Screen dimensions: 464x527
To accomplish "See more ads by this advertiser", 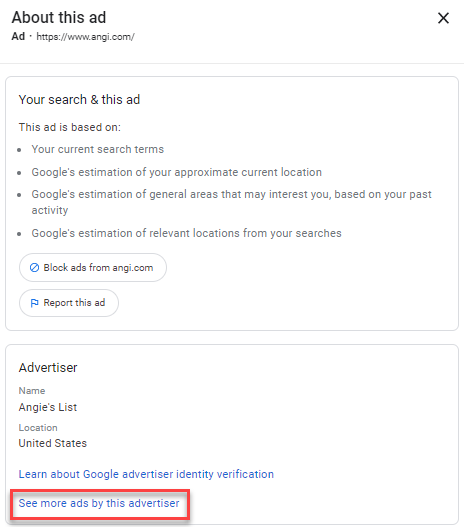I will point(99,503).
